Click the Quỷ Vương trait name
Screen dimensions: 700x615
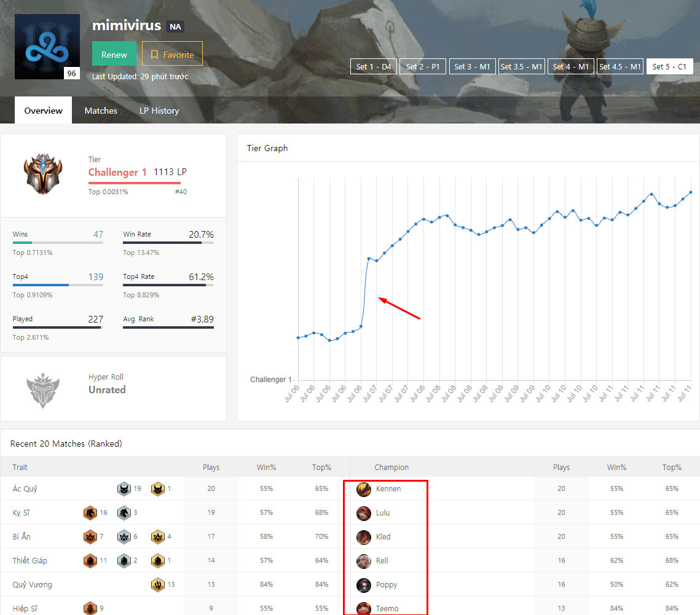tap(32, 585)
